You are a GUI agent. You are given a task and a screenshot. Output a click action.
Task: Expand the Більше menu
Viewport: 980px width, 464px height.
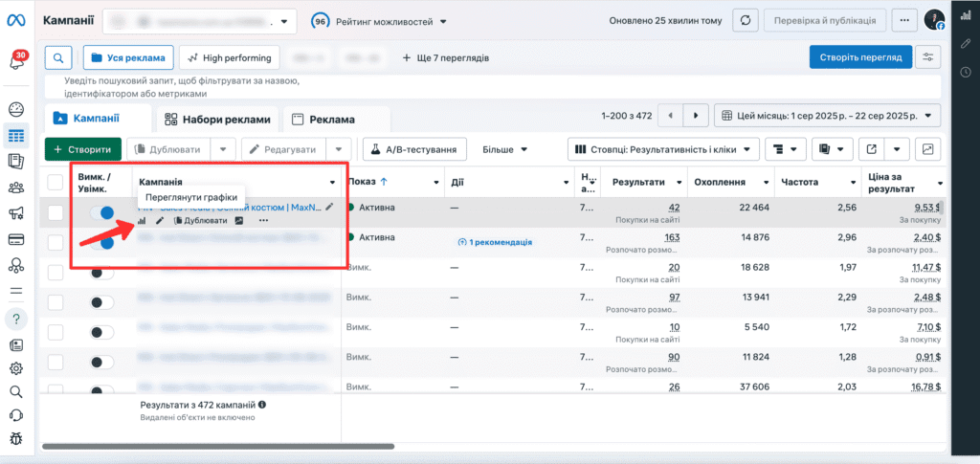pos(505,150)
